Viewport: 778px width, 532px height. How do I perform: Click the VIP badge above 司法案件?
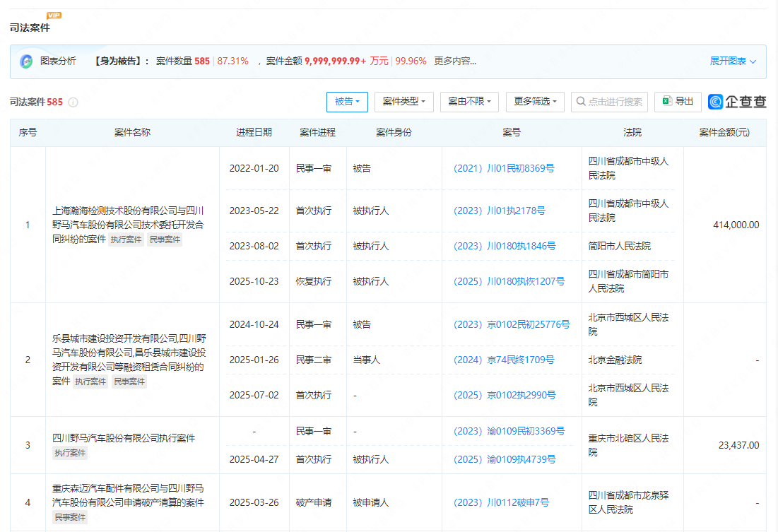pos(54,16)
